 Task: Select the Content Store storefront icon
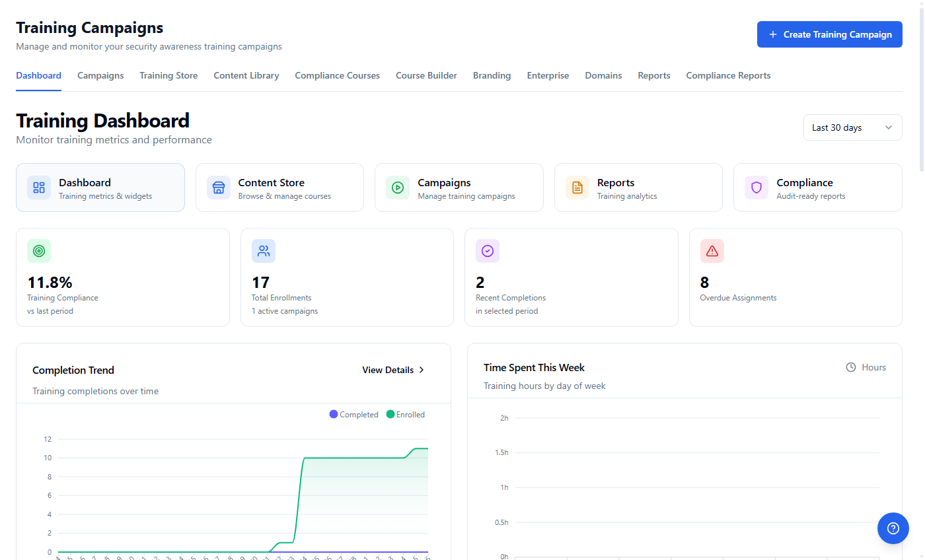218,188
